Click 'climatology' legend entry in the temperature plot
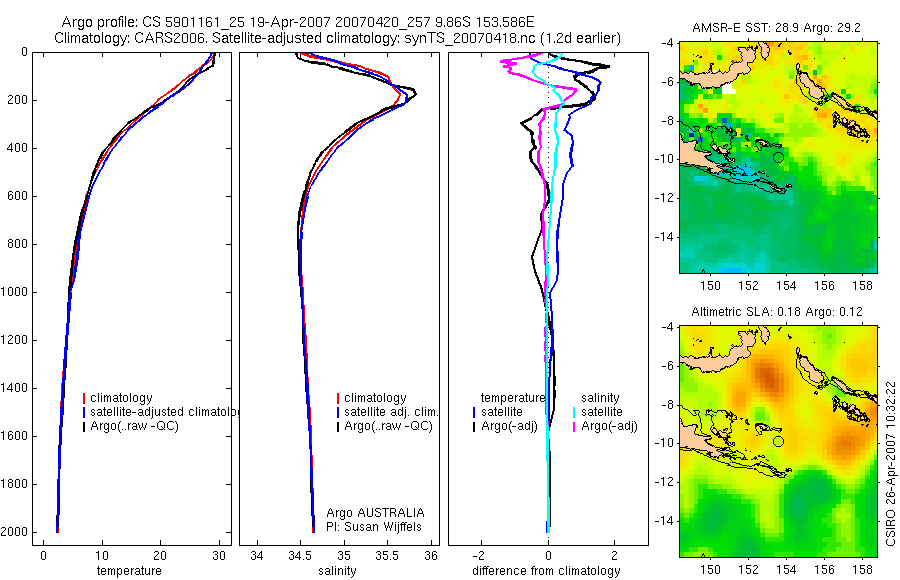Screen dimensions: 900x580 (121, 398)
